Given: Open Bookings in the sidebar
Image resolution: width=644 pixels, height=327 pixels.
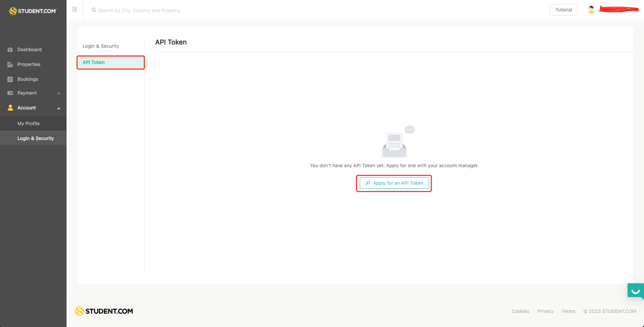Looking at the screenshot, I should (28, 79).
